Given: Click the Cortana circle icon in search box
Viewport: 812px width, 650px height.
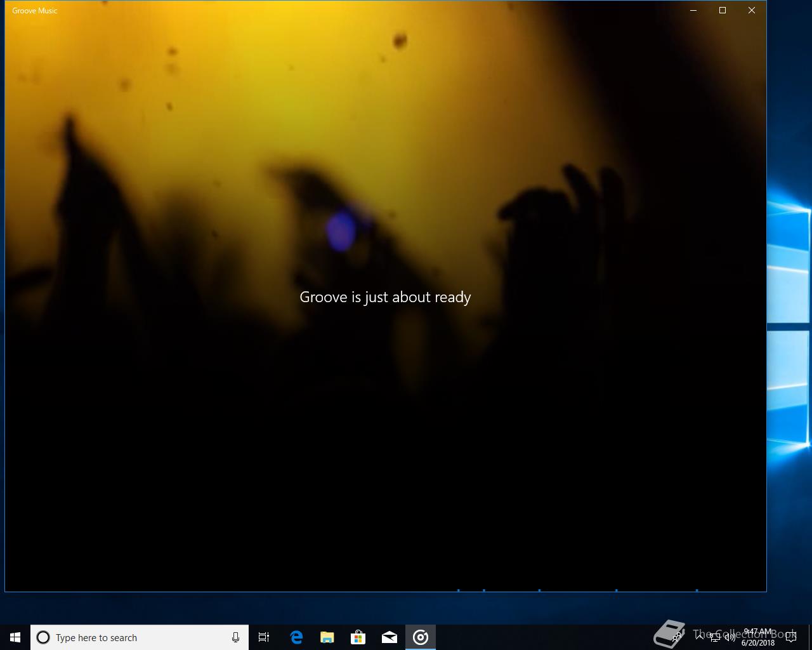Looking at the screenshot, I should (43, 637).
